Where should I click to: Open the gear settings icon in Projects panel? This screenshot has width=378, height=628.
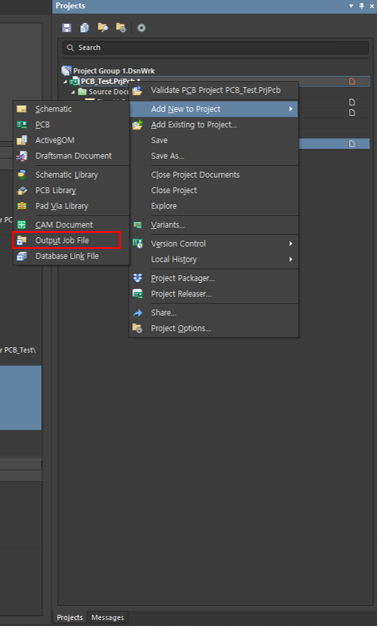[141, 28]
